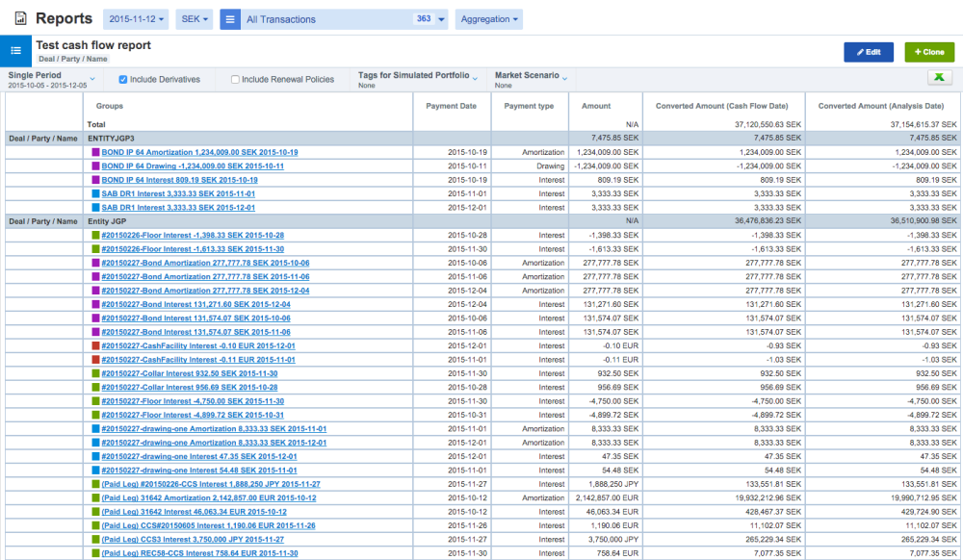Open BOND IP 64 Interest 809.19 link
Image resolution: width=963 pixels, height=560 pixels.
pos(179,180)
